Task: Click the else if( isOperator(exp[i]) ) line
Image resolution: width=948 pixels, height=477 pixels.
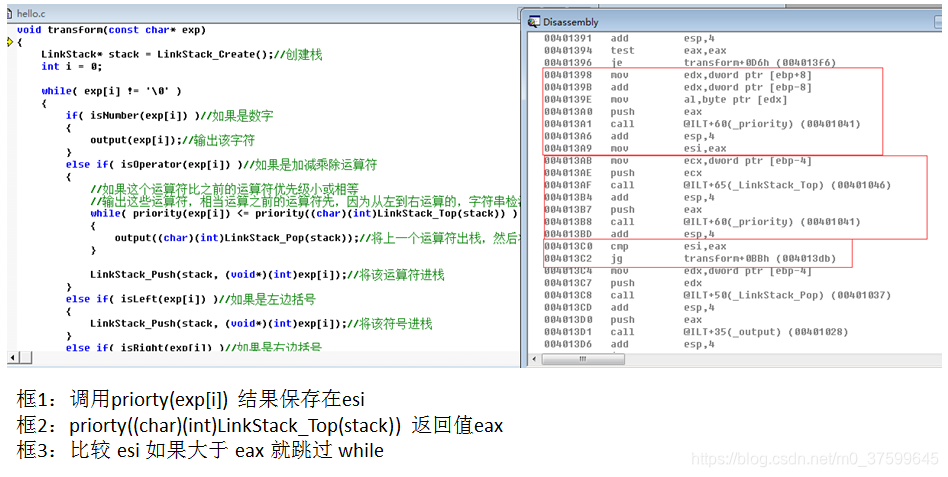Action: [221, 164]
